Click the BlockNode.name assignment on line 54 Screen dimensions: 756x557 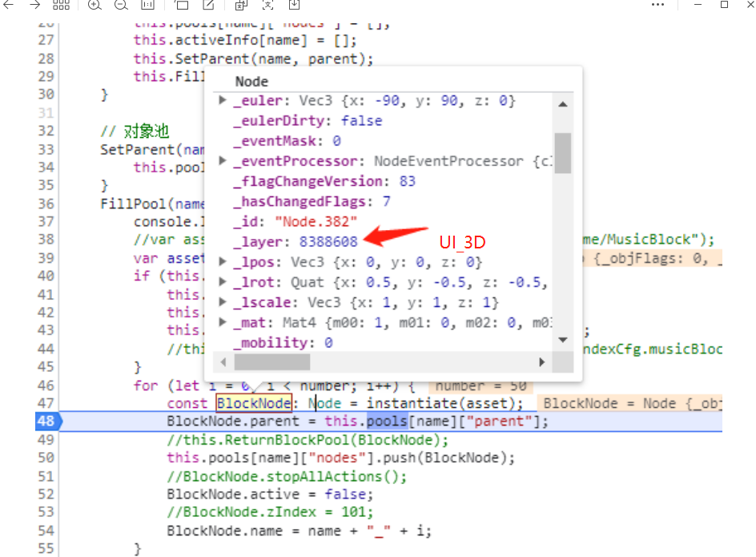click(299, 531)
